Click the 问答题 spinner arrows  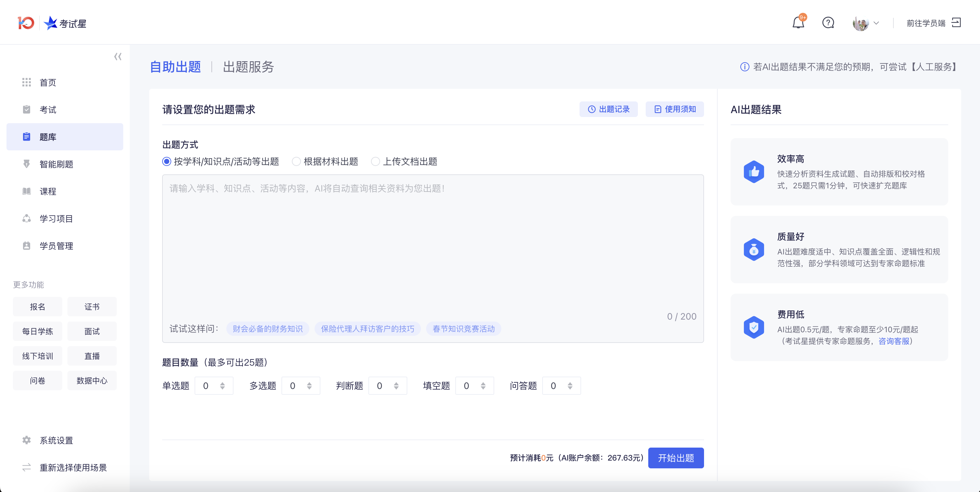click(x=570, y=386)
